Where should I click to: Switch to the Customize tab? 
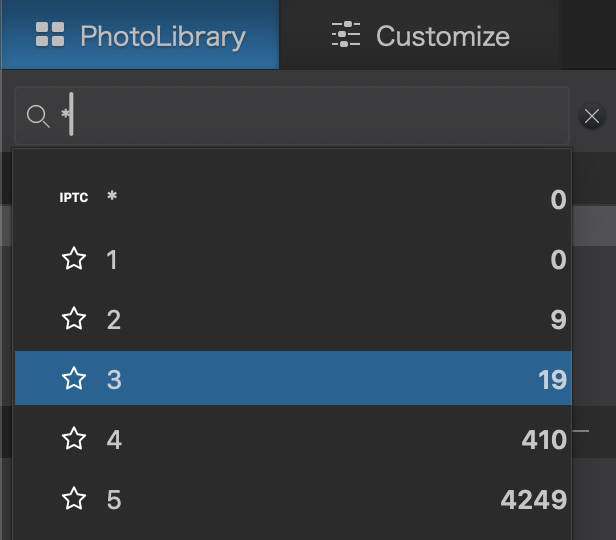420,37
